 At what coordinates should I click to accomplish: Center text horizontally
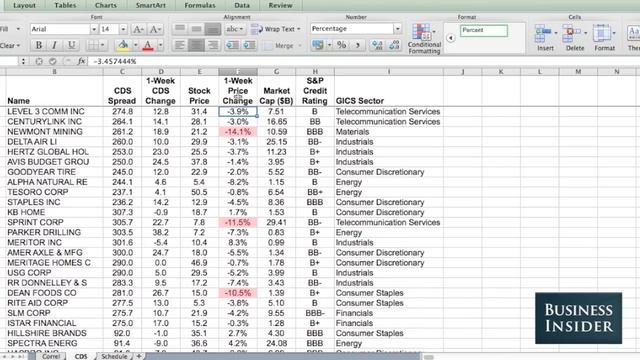(196, 45)
